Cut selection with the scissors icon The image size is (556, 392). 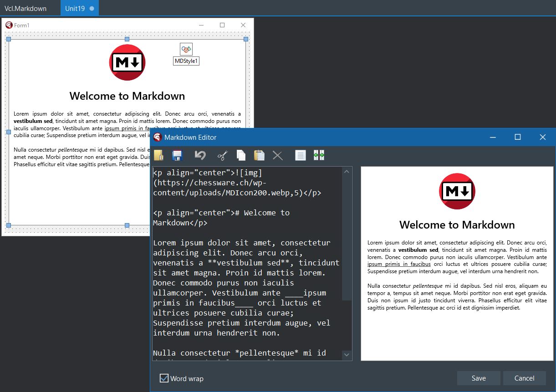pyautogui.click(x=222, y=155)
